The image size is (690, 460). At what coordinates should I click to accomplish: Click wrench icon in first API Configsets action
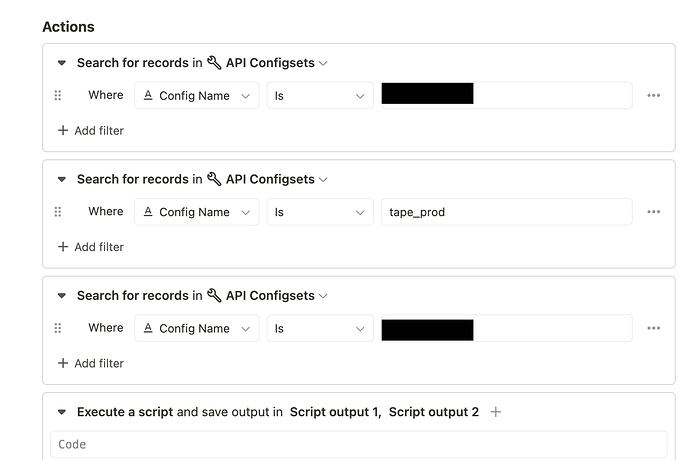(x=214, y=63)
